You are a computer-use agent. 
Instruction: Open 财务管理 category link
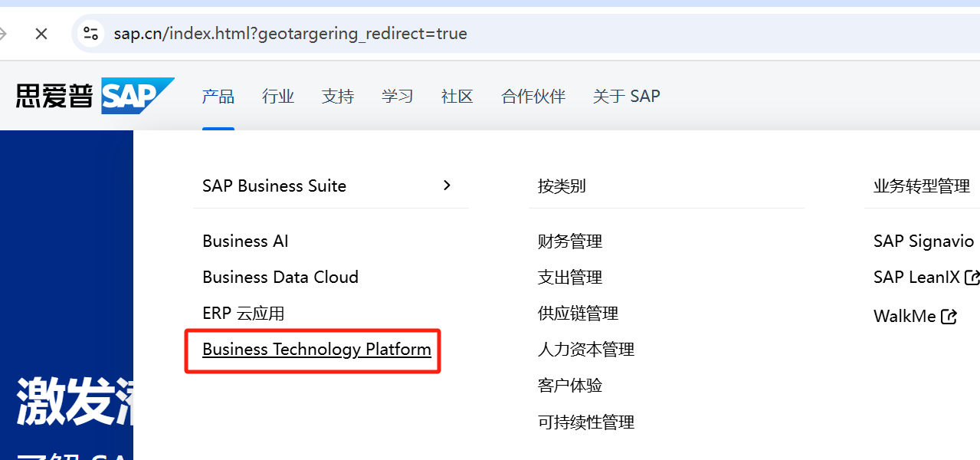point(570,241)
